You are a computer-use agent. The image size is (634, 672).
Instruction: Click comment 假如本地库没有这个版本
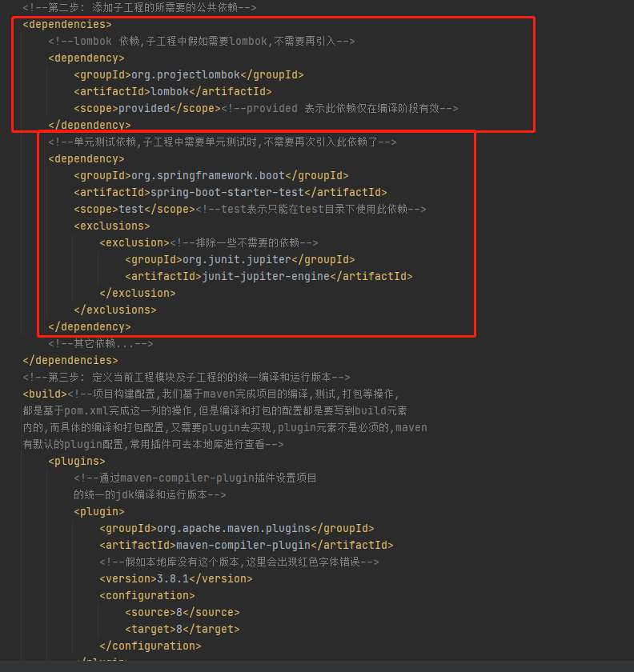(x=239, y=562)
